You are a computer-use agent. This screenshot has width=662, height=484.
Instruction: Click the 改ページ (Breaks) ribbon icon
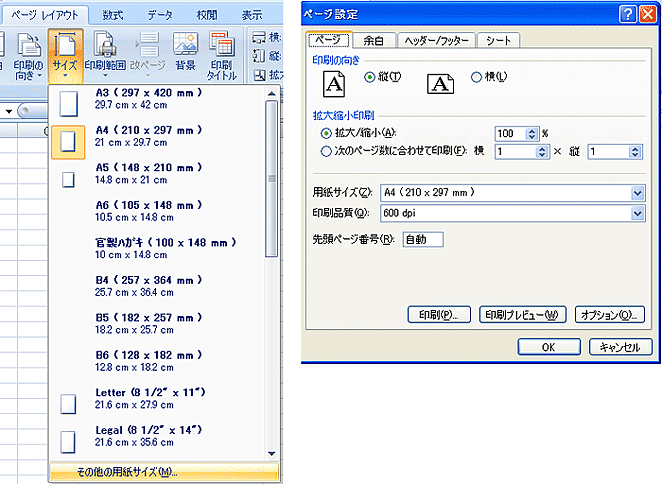[x=147, y=55]
